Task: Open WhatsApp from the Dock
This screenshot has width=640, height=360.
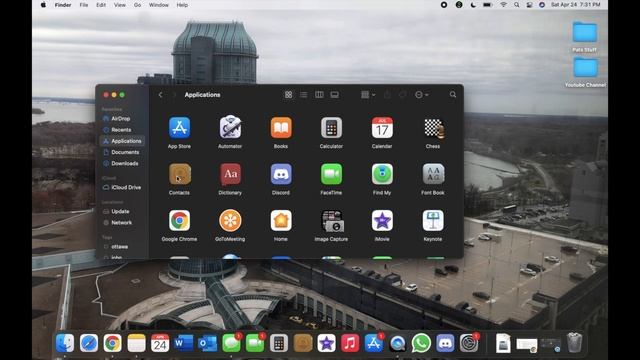Action: (x=421, y=343)
